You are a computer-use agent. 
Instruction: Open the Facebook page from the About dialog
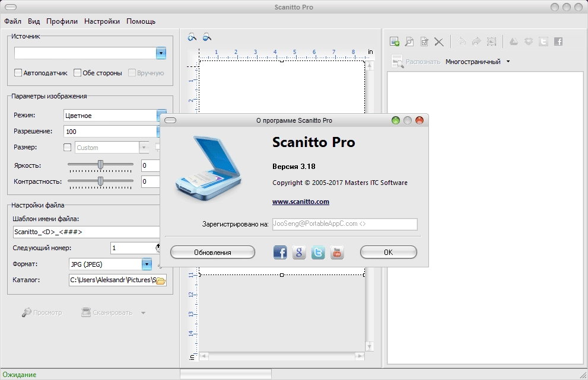click(280, 253)
